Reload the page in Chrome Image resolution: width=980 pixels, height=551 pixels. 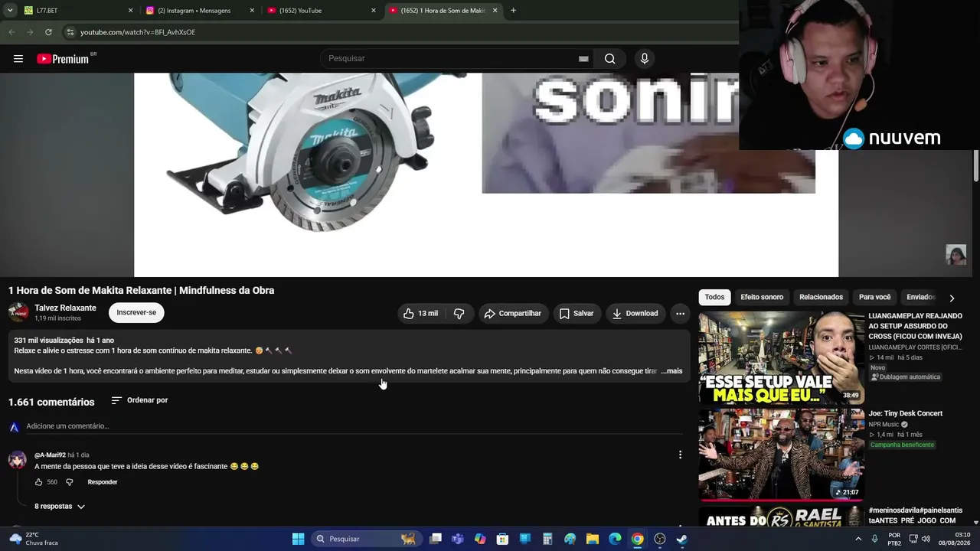pyautogui.click(x=48, y=32)
